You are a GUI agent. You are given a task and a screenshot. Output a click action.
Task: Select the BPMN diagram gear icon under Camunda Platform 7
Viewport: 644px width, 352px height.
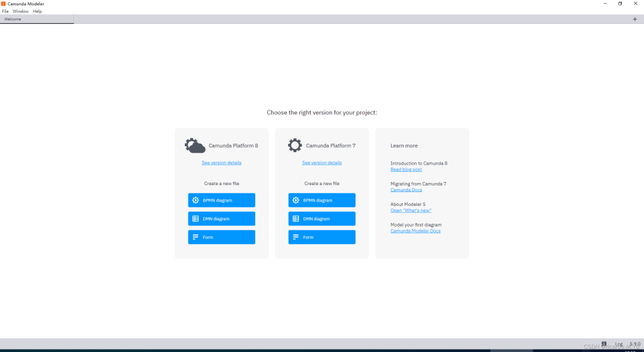tap(295, 200)
